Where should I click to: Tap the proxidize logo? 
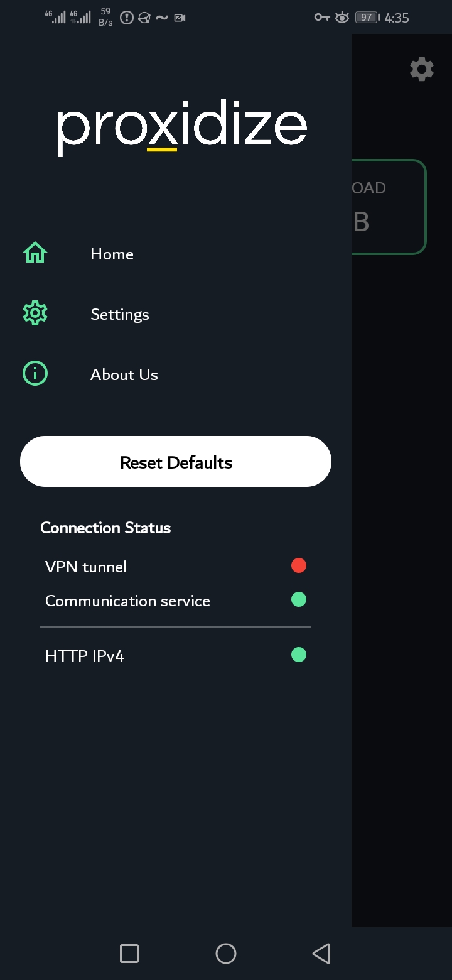point(182,128)
